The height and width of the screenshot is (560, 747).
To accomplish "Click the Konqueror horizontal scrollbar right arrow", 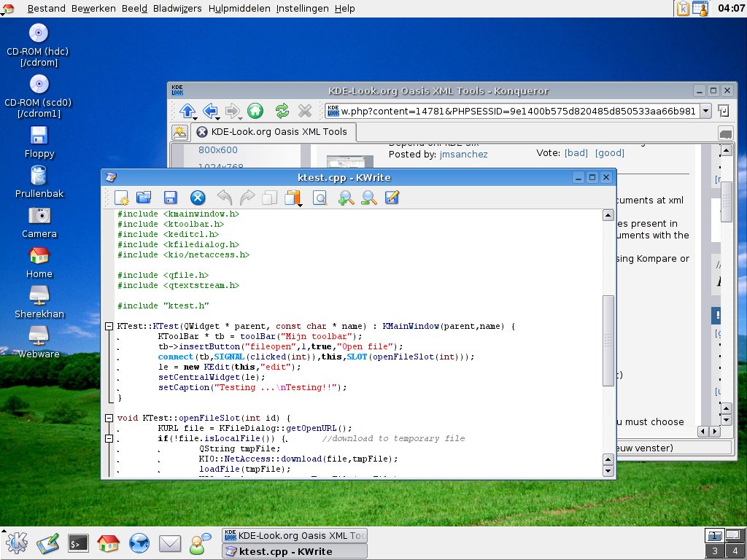I will click(x=714, y=432).
